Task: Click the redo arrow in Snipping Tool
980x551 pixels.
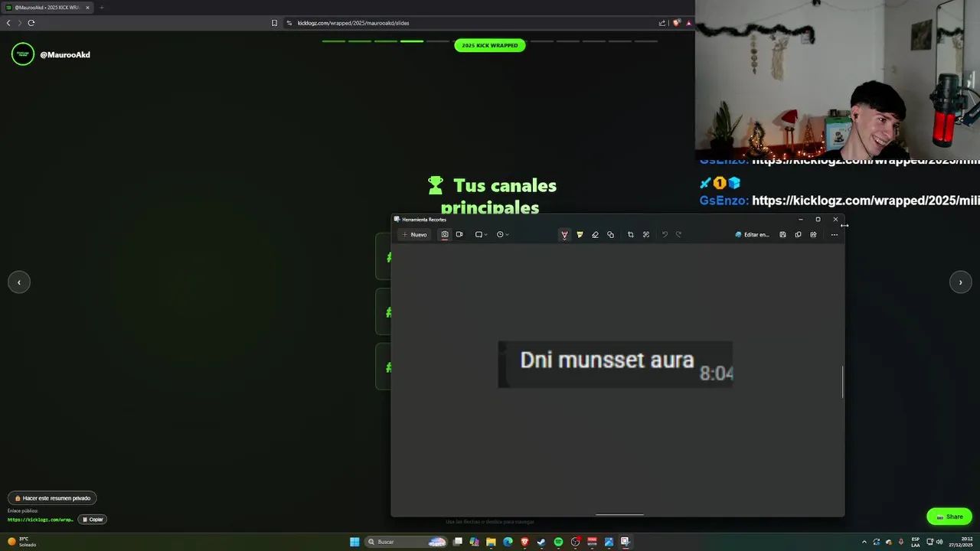Action: tap(678, 235)
